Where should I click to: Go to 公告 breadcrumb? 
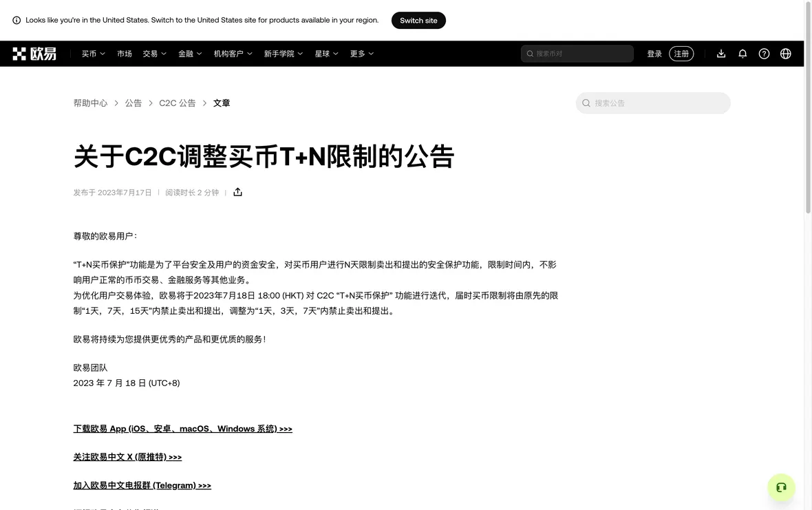(x=133, y=103)
